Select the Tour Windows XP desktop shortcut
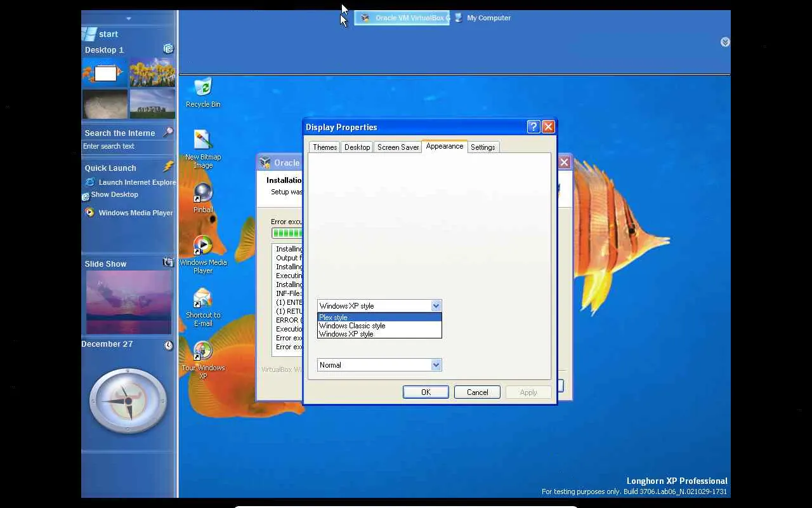Screen dimensions: 812x508 203,360
